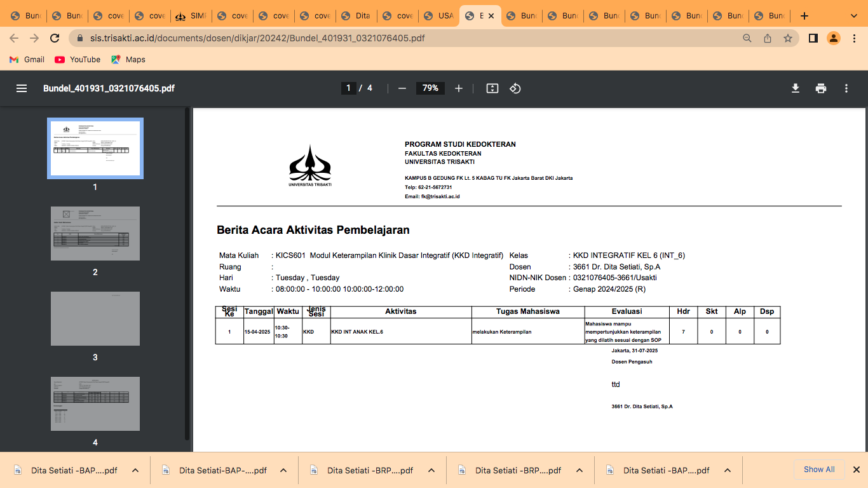This screenshot has height=488, width=868.
Task: Switch to the SIMF tab
Action: click(x=190, y=16)
